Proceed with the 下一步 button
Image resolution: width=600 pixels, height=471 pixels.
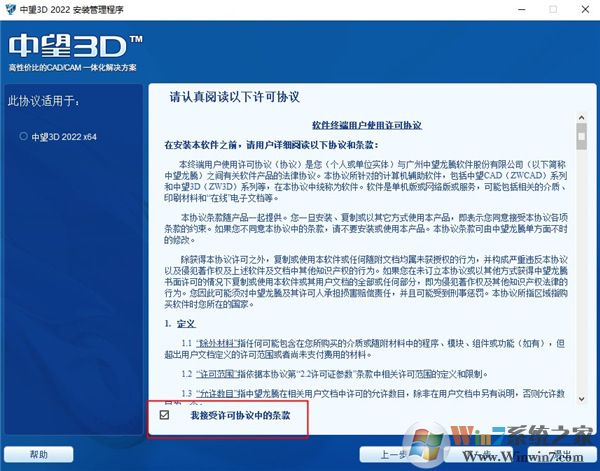pos(478,455)
